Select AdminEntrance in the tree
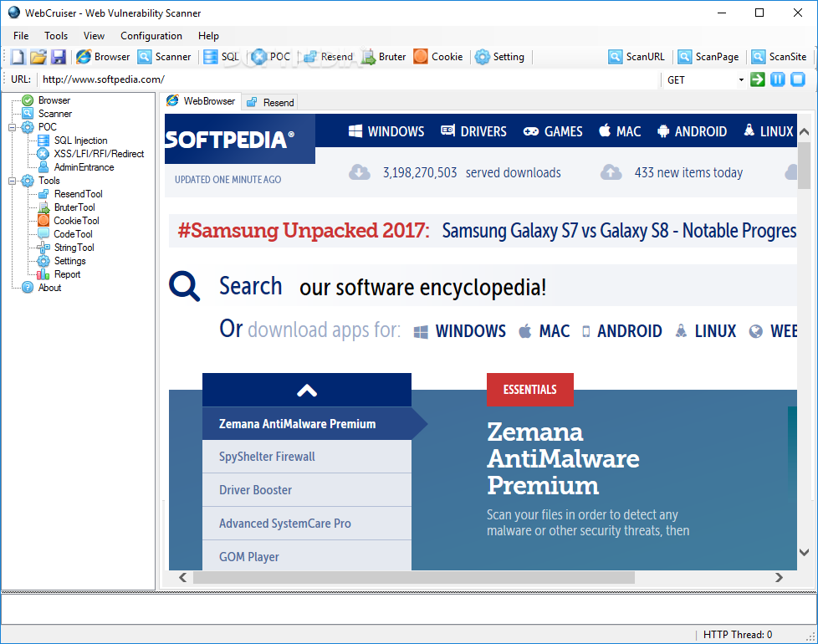This screenshot has width=818, height=644. (x=84, y=167)
